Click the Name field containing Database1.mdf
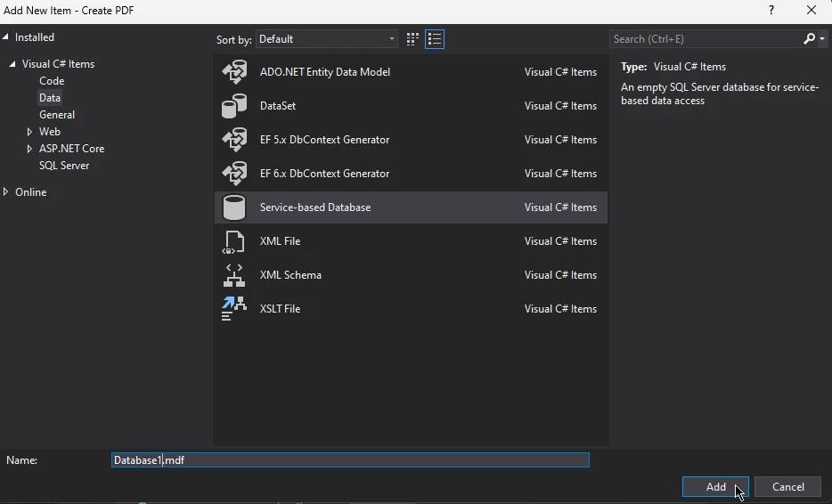The height and width of the screenshot is (504, 832). [x=350, y=460]
